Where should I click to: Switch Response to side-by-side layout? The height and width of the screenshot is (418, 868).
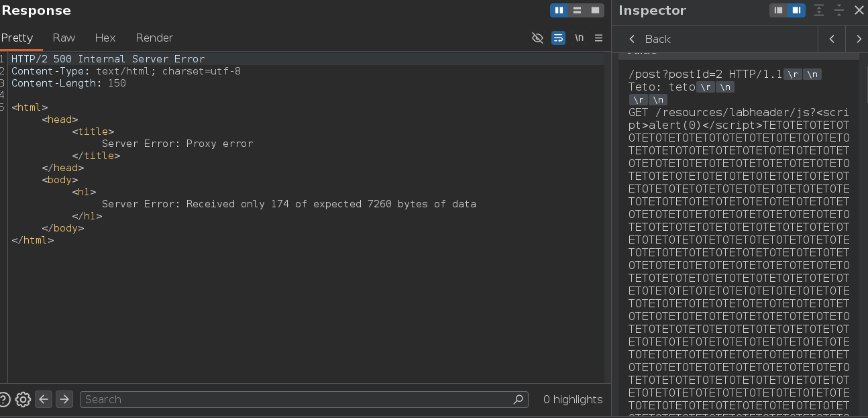click(559, 10)
